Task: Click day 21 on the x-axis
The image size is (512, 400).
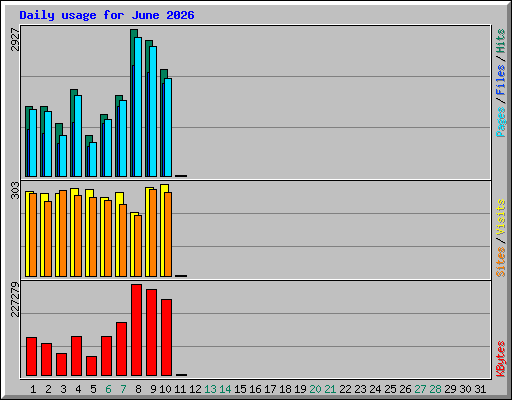Action: (330, 389)
